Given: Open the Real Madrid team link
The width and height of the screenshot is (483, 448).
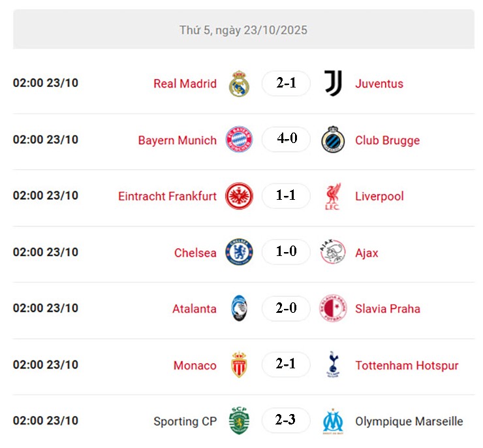Looking at the screenshot, I should [x=185, y=84].
